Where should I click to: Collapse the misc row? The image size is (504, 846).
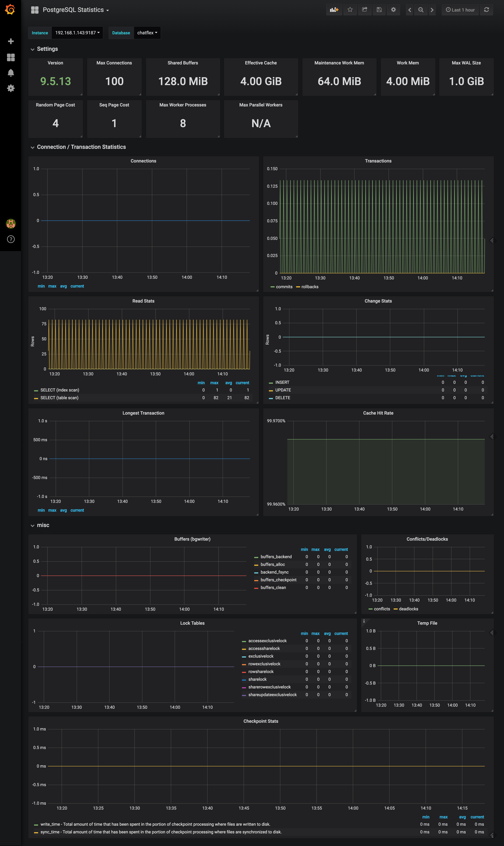click(x=43, y=525)
